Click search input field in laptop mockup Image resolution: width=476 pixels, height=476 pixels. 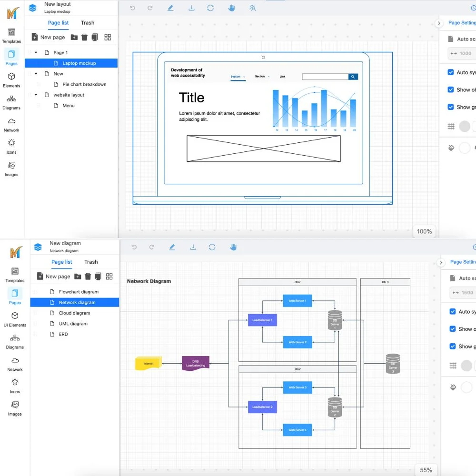click(x=325, y=77)
